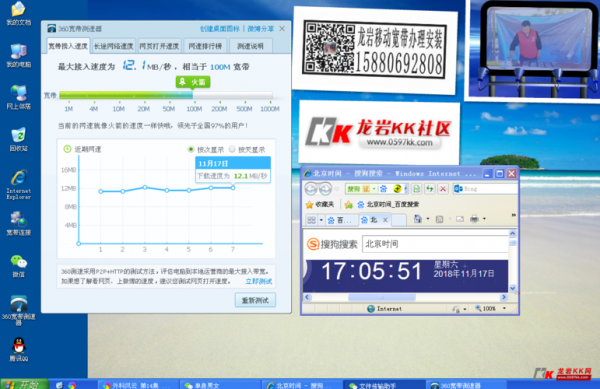
Task: Select the 按天显示 radio button
Action: click(232, 149)
